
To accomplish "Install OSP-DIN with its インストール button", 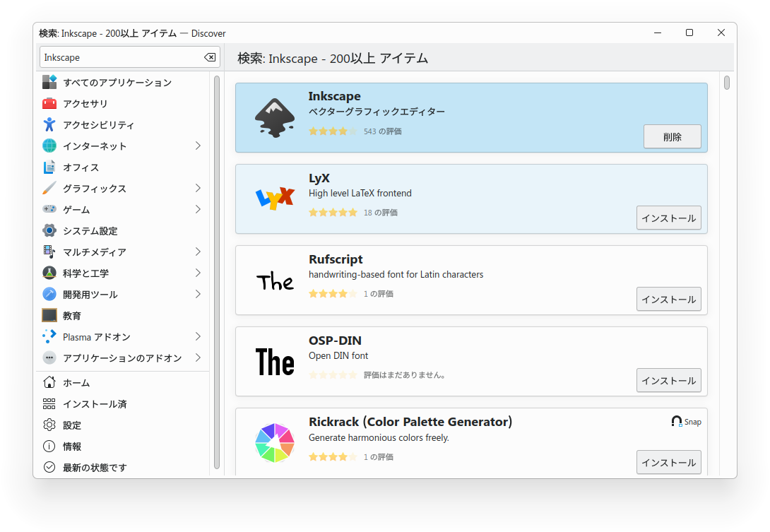I will click(669, 381).
